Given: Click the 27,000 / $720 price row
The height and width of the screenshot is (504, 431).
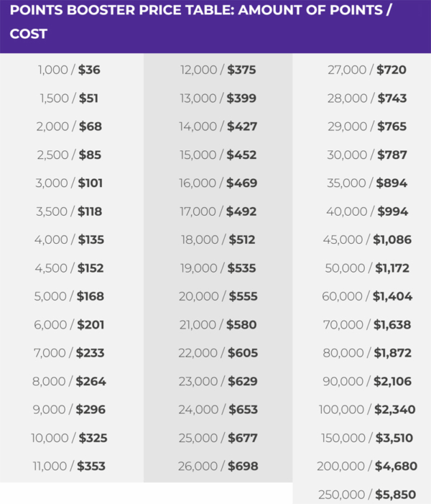Looking at the screenshot, I should pos(366,70).
